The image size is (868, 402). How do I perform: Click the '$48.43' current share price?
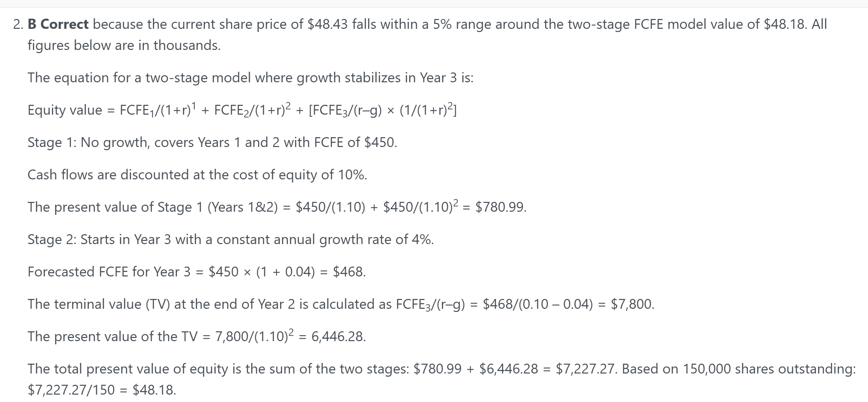(328, 24)
